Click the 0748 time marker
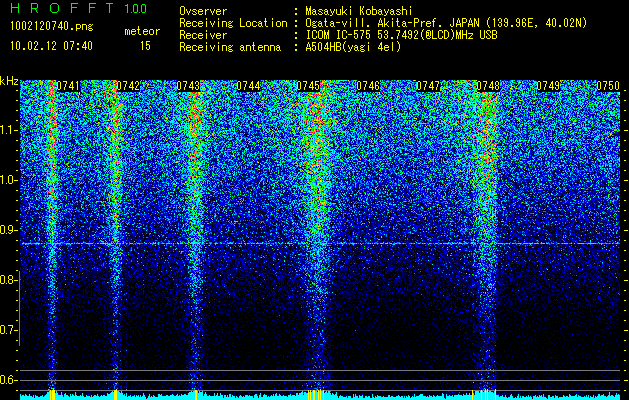This screenshot has width=629, height=400. click(x=488, y=86)
